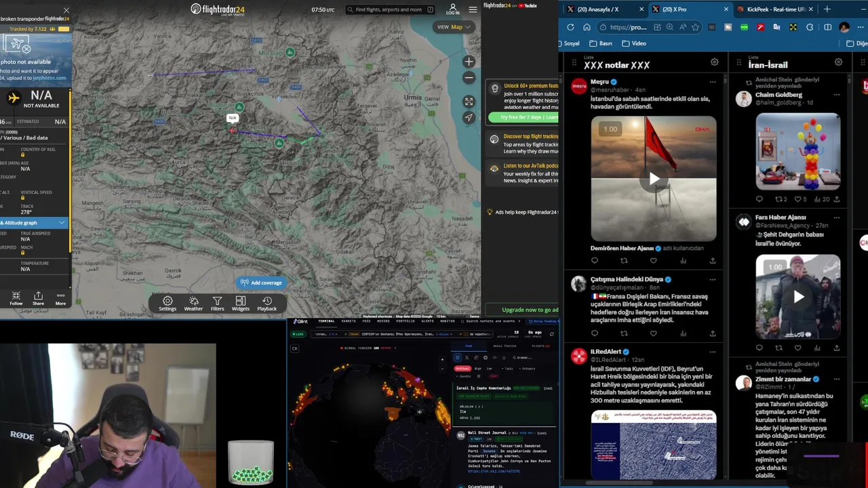The height and width of the screenshot is (488, 868).
Task: Open the jetphotos.com link
Action: click(x=49, y=78)
